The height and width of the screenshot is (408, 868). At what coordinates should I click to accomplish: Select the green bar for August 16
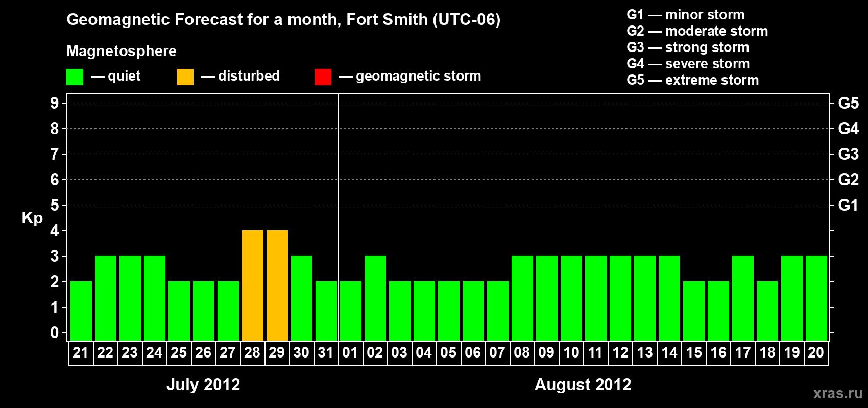(x=718, y=311)
